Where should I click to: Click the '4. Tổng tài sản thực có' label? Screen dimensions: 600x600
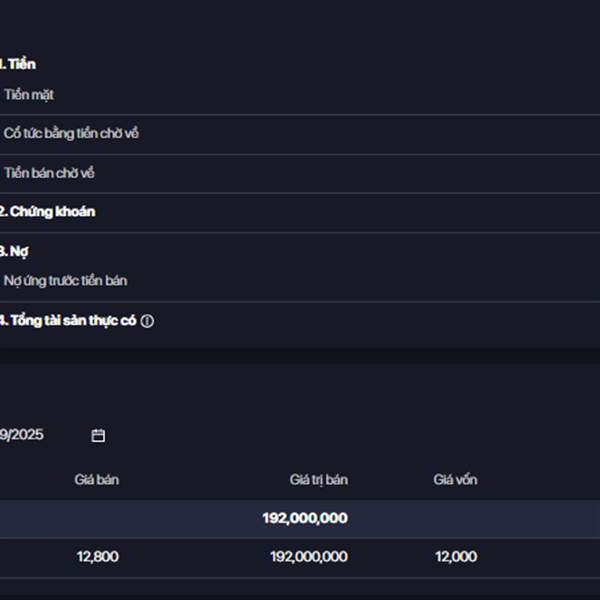(68, 321)
